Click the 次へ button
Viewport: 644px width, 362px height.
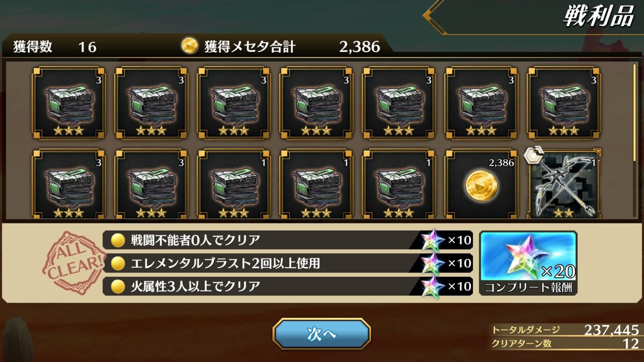321,334
